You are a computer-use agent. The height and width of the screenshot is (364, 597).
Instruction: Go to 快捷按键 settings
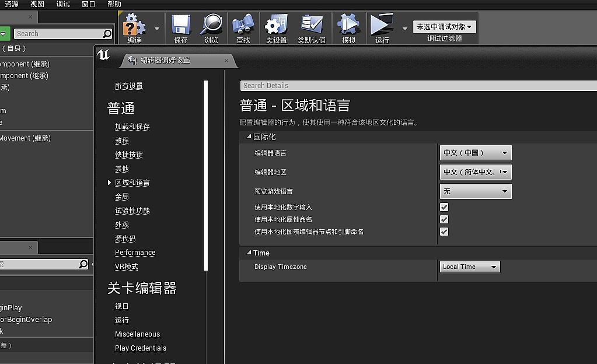128,155
